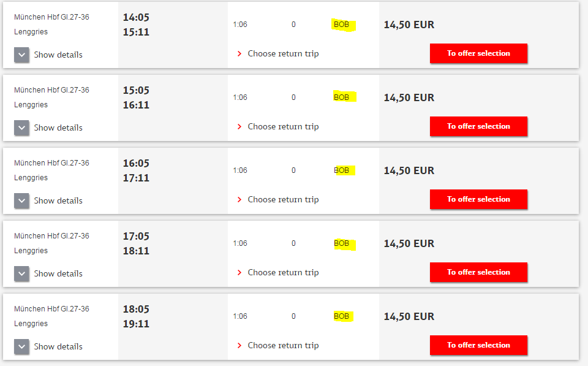
Task: Open offer selection for 17:05 train
Action: (x=478, y=272)
